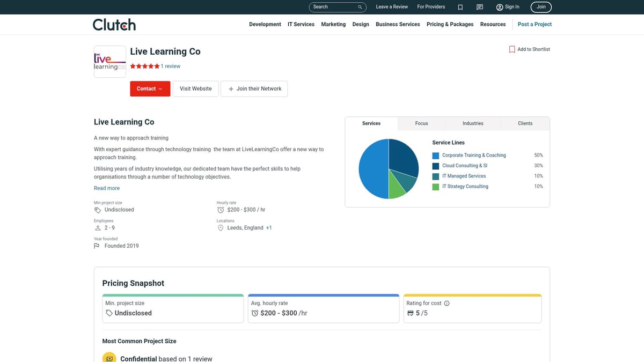The width and height of the screenshot is (644, 362).
Task: Expand the Contact dropdown button
Action: tap(150, 89)
